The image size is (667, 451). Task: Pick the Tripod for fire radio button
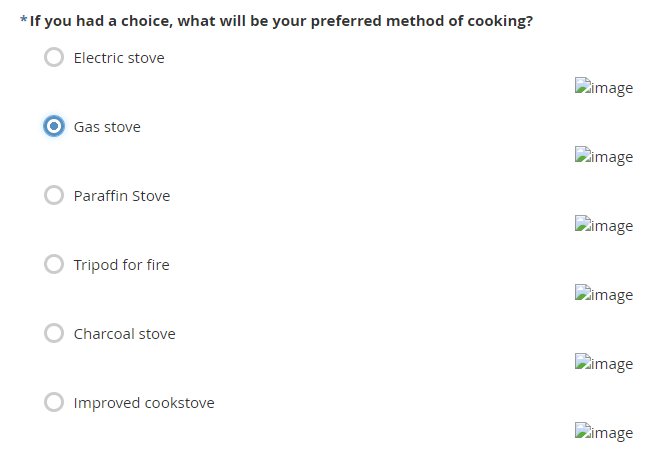(54, 265)
